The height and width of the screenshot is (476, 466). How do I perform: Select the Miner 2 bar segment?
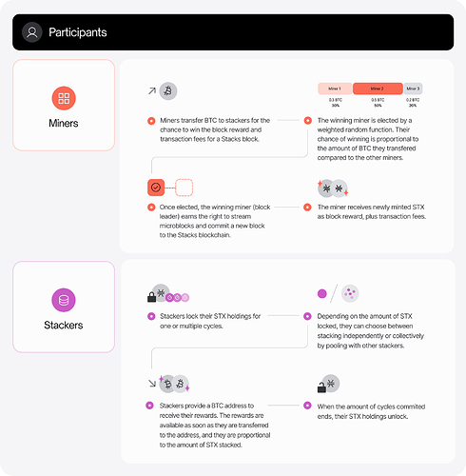click(378, 89)
